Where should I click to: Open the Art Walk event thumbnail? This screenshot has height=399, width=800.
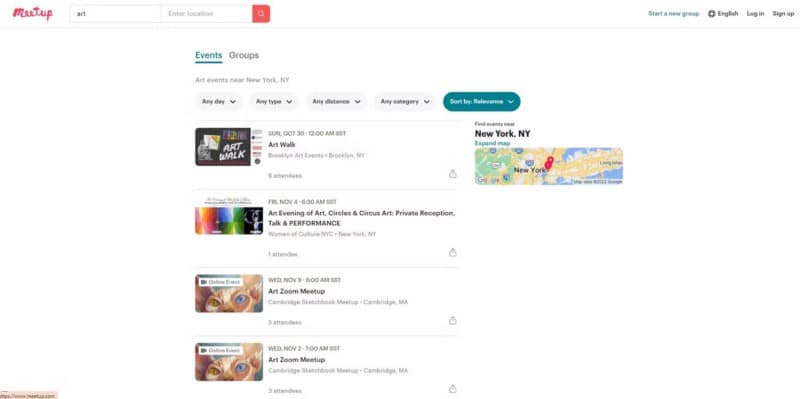[229, 147]
